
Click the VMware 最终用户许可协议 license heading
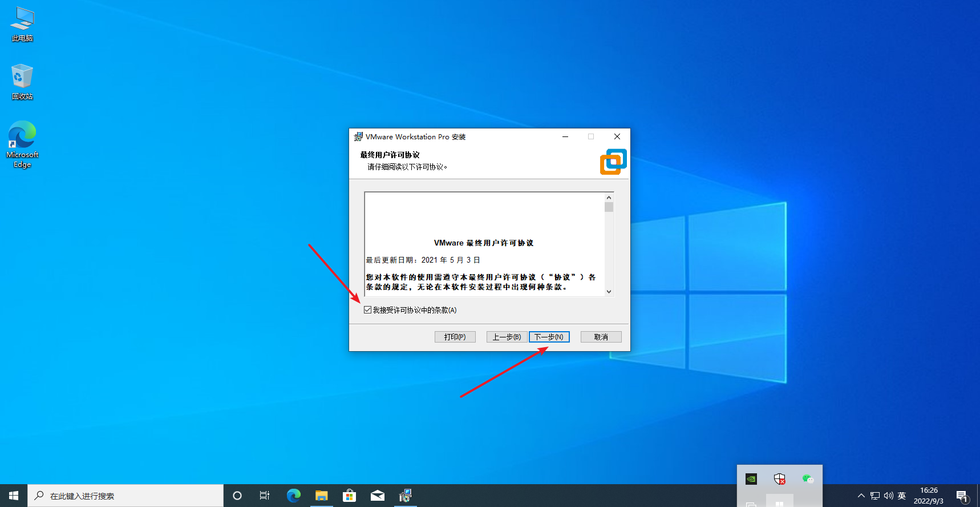tap(484, 243)
